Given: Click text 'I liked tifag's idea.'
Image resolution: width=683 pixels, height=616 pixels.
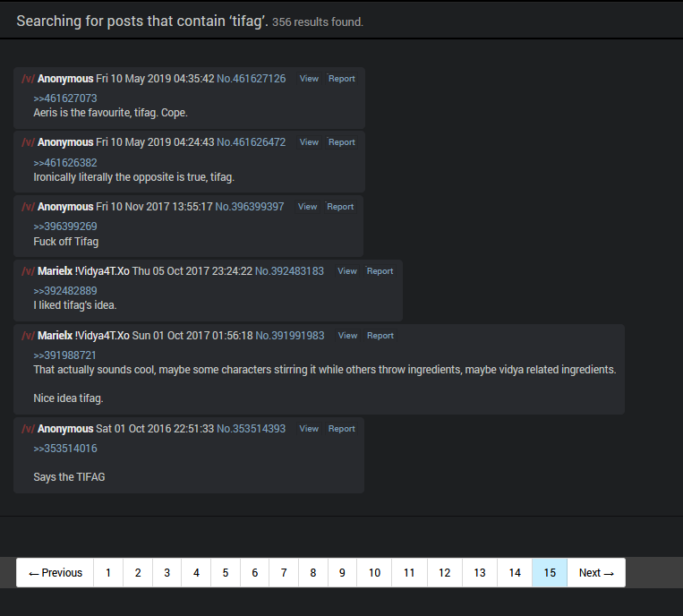Looking at the screenshot, I should pyautogui.click(x=75, y=305).
